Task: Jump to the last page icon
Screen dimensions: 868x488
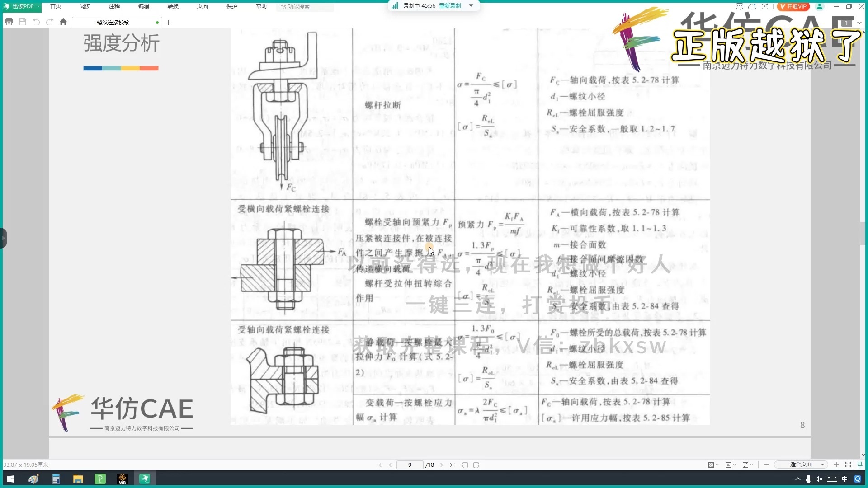Action: (x=452, y=465)
